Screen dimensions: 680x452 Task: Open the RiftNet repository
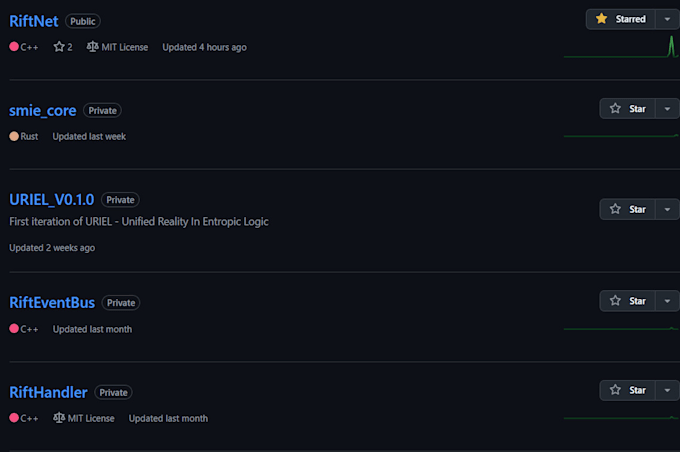[33, 20]
